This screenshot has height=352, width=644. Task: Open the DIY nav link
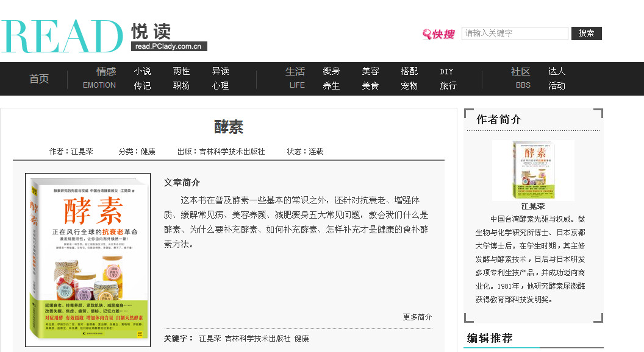pos(446,72)
